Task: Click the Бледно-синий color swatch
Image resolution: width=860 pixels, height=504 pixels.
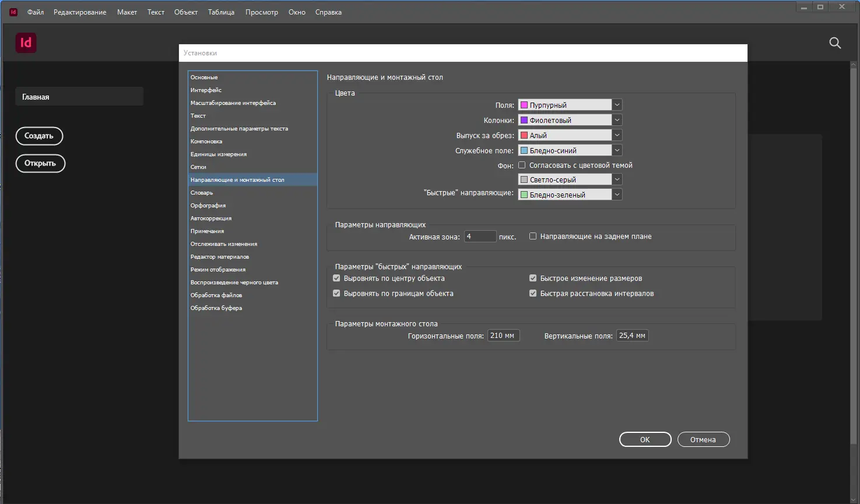Action: [524, 150]
